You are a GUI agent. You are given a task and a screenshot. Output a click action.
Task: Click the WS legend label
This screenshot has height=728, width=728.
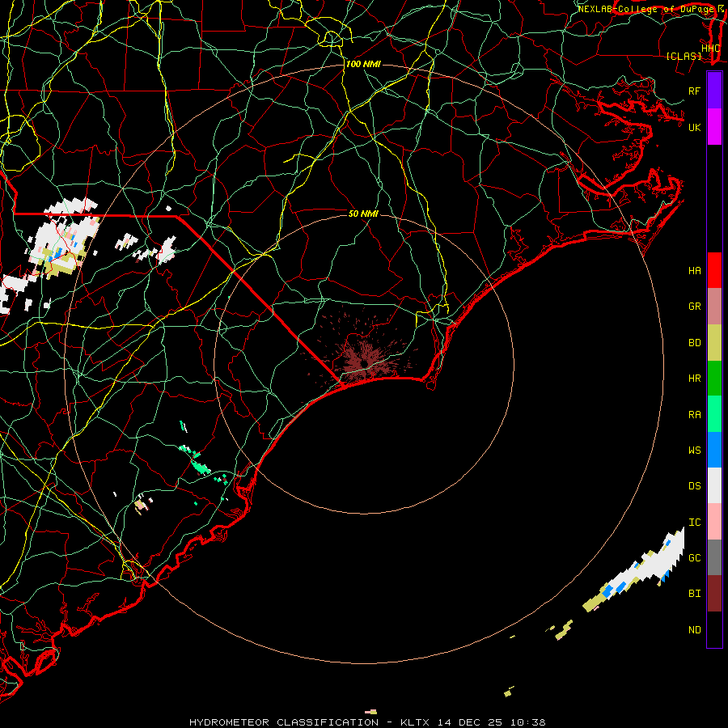coord(694,451)
